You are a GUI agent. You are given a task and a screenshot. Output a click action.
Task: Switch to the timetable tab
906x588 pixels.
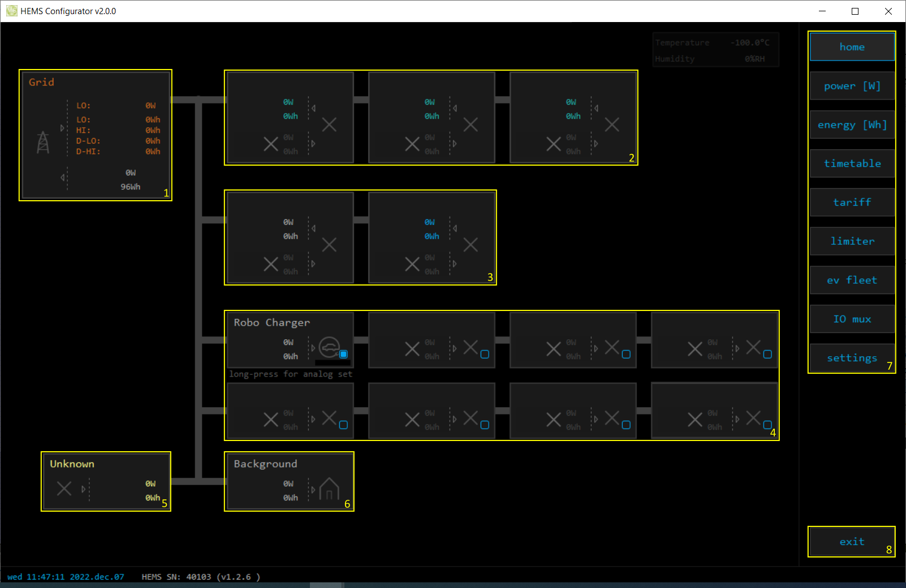coord(852,164)
